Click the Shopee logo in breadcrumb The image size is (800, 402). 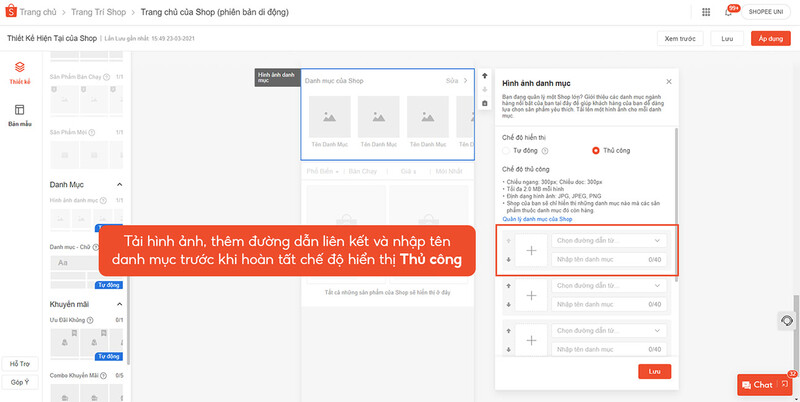[x=11, y=12]
